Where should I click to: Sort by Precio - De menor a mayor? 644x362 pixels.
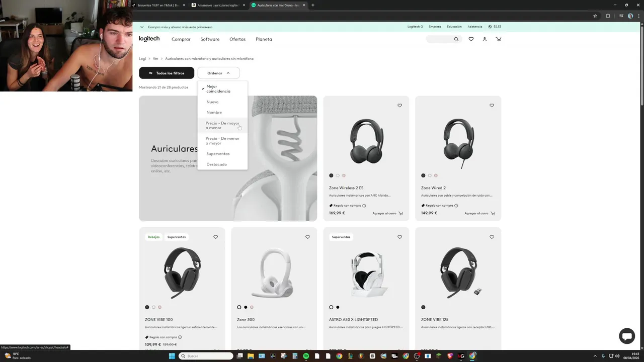(222, 141)
